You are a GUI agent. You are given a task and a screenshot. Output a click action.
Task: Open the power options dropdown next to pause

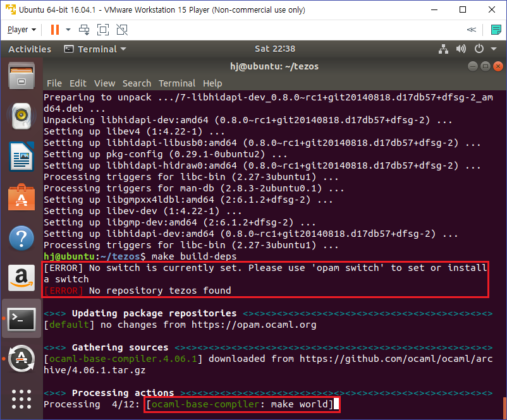click(68, 30)
